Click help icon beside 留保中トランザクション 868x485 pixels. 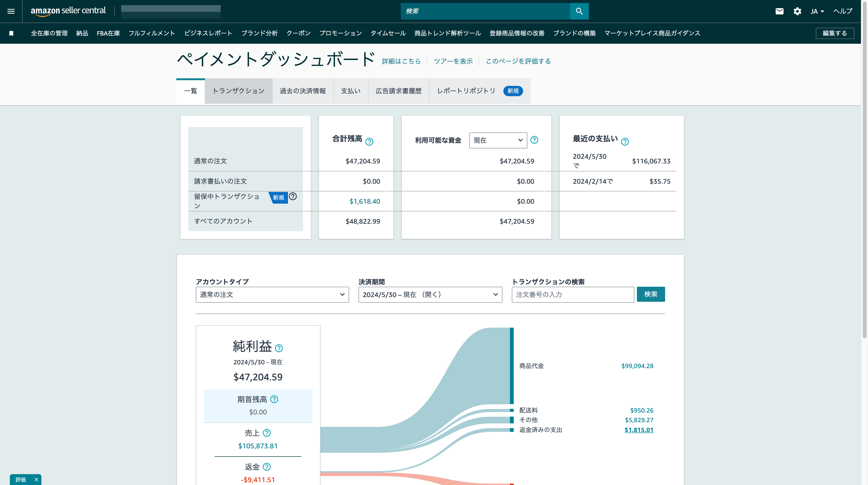pos(293,196)
